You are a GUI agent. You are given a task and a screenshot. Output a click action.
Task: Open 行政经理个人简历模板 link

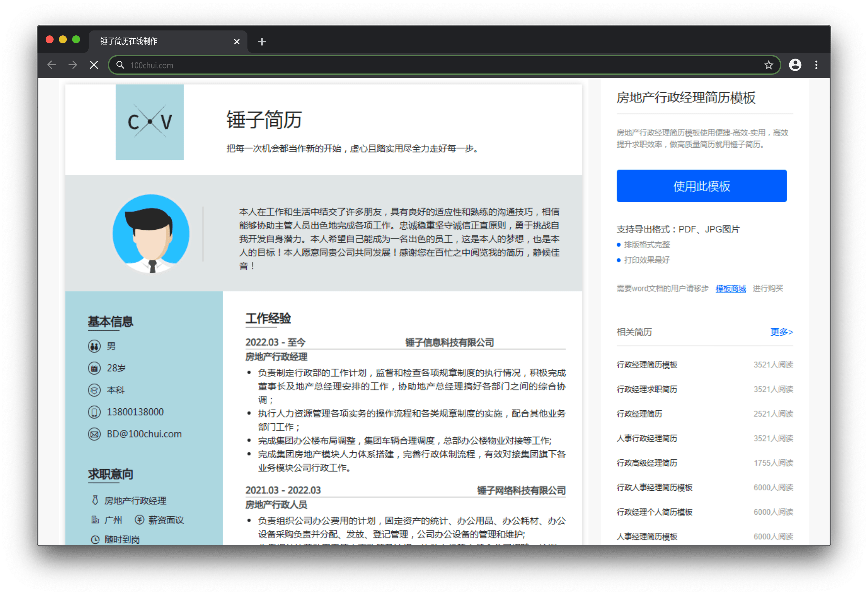tap(654, 512)
